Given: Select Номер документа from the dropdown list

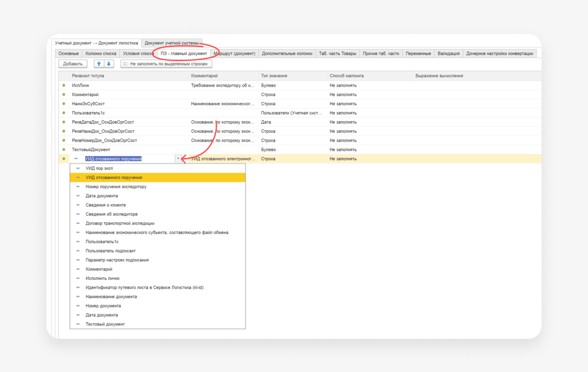Looking at the screenshot, I should coord(158,306).
